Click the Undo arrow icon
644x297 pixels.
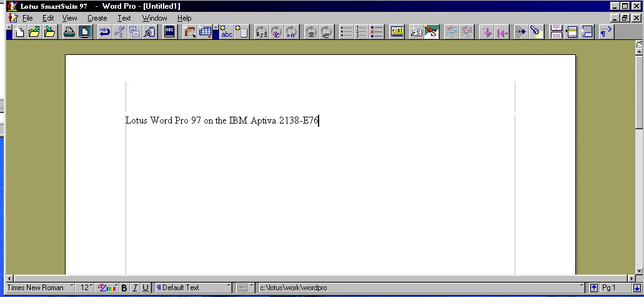(x=104, y=32)
